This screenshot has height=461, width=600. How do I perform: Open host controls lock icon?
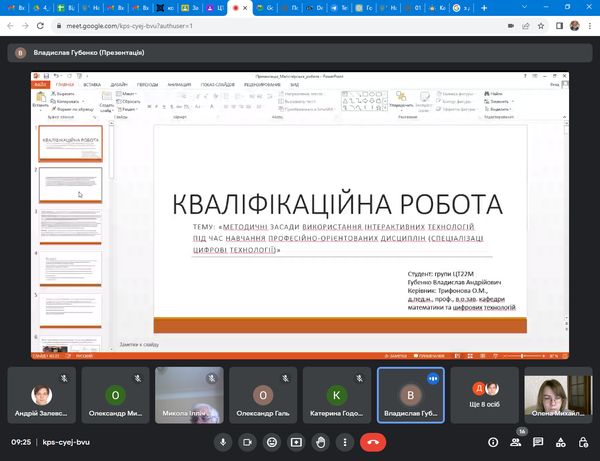pyautogui.click(x=583, y=441)
